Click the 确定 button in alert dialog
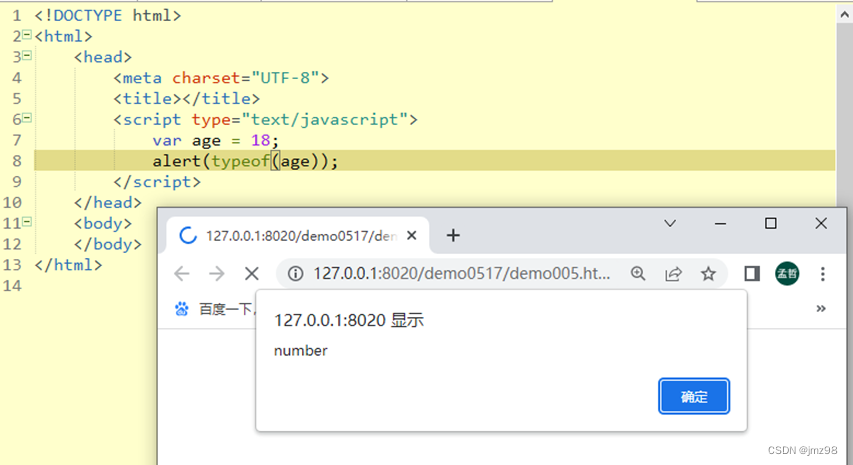853x465 pixels. pos(694,396)
